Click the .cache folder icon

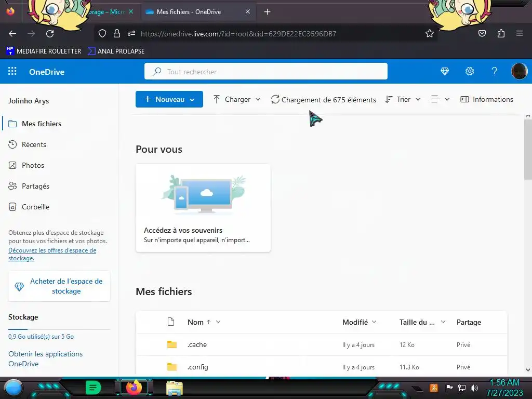pos(172,344)
